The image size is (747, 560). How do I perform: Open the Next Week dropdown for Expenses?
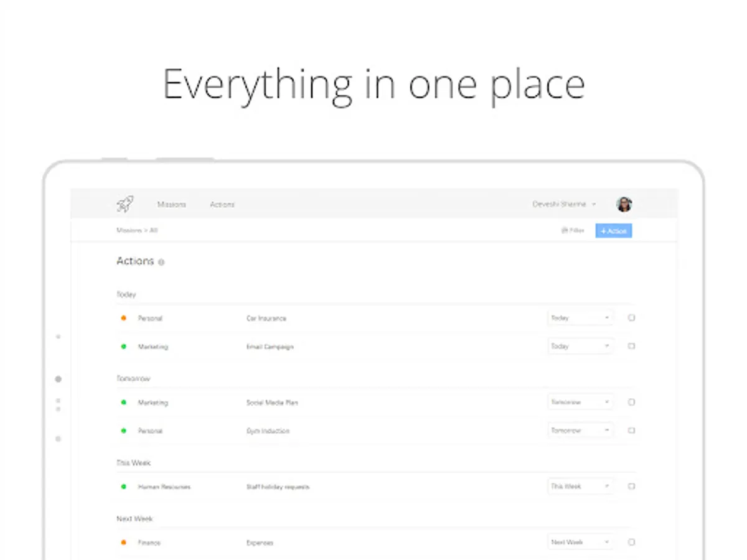point(580,543)
